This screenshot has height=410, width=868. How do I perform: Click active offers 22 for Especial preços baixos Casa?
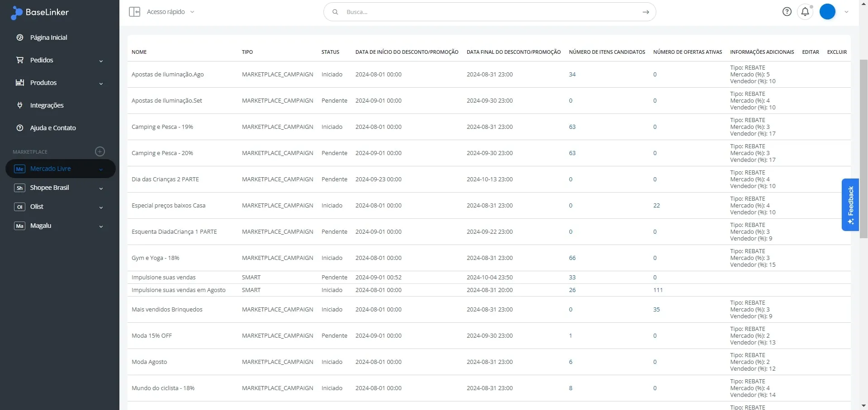click(x=656, y=206)
